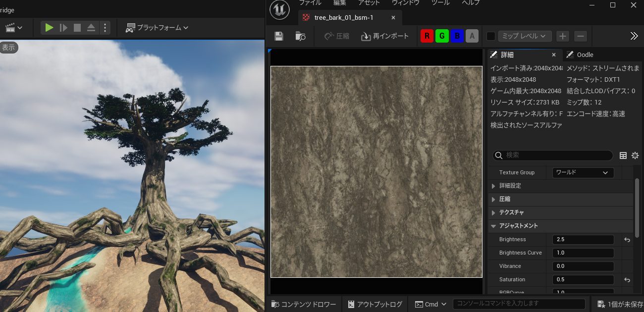Screen dimensions: 644x312
Task: Open the コンテンツ ドロワー content drawer
Action: pos(304,304)
